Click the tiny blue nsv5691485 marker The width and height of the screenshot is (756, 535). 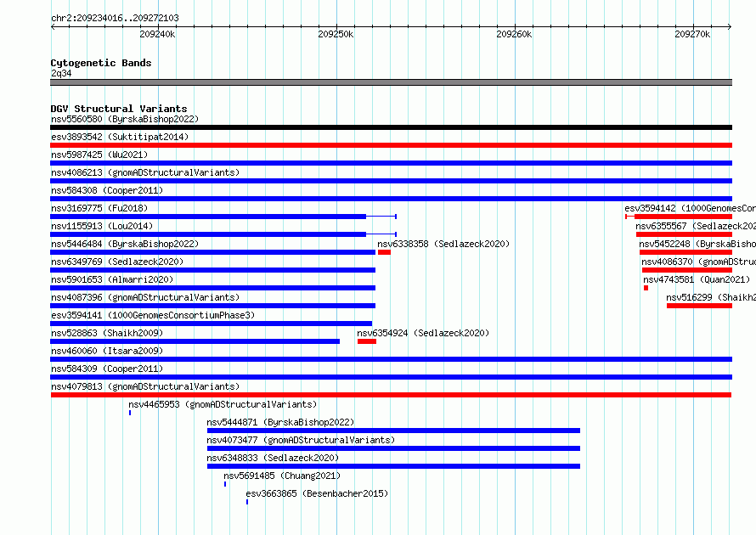225,484
